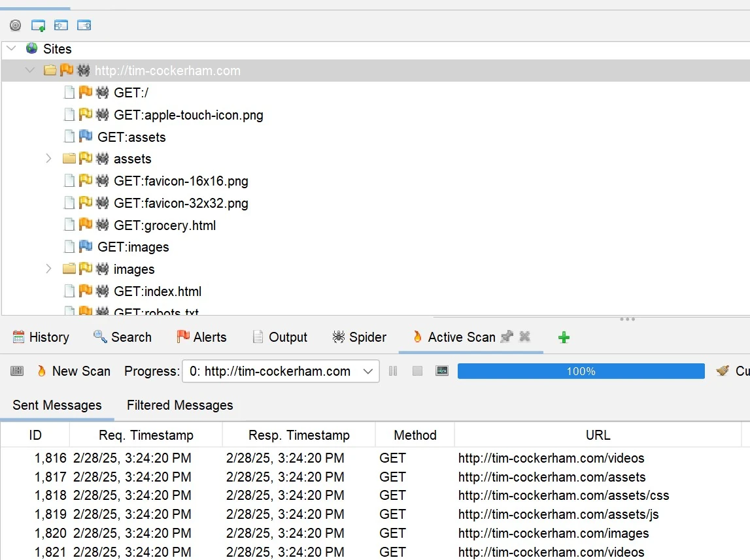Click the show only in-scope URLs target icon
This screenshot has width=750, height=560.
(16, 25)
